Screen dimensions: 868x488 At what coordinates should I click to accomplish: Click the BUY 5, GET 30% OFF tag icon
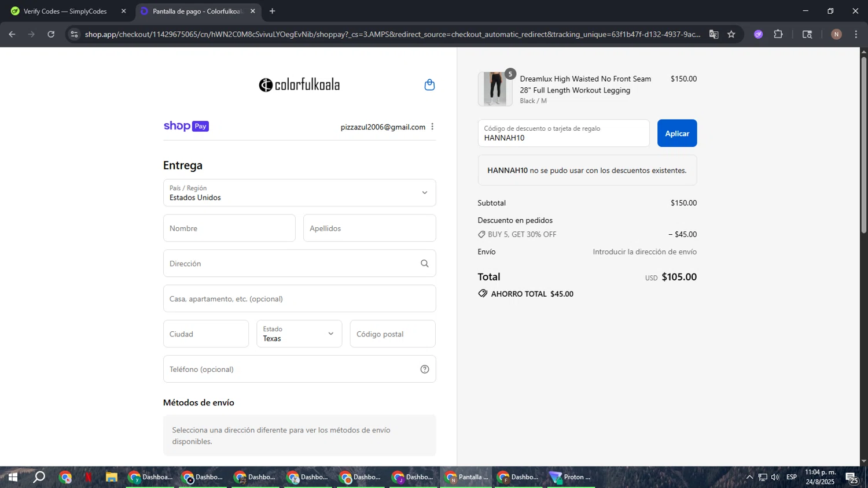pos(481,235)
